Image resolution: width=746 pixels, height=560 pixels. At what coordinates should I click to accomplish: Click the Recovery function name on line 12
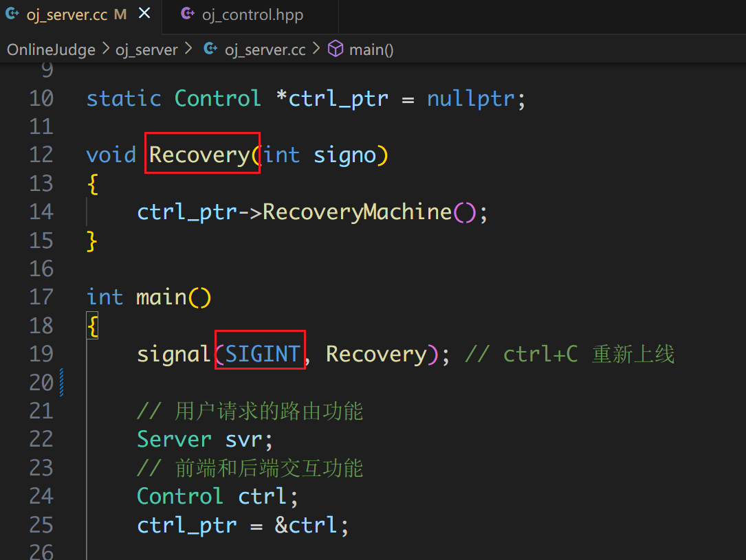(199, 155)
